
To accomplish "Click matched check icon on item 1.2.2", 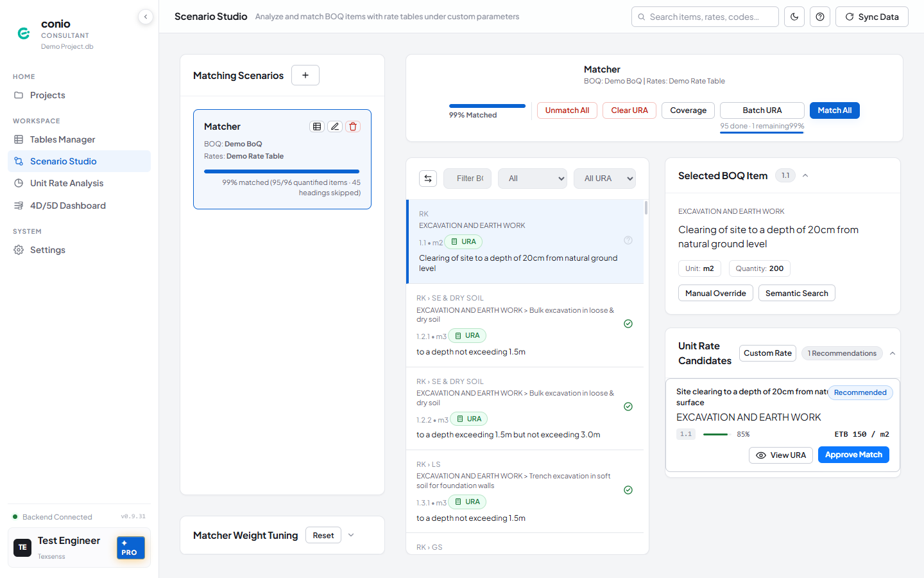I will [628, 407].
